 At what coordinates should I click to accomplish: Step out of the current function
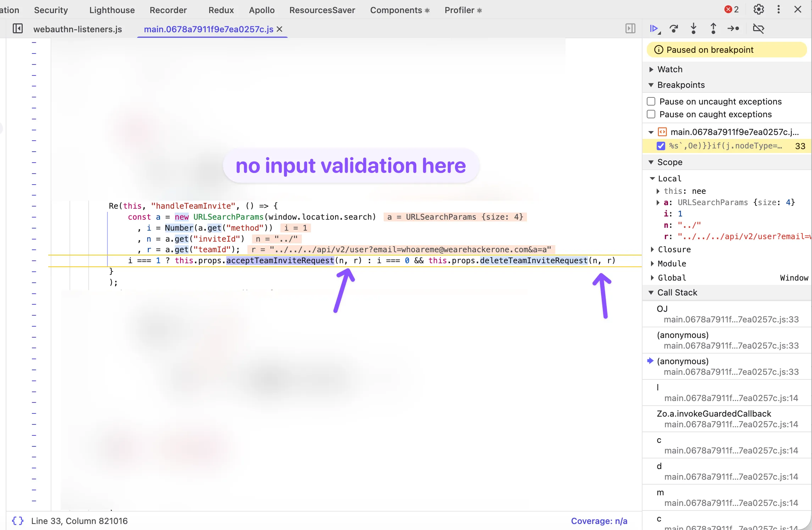713,28
